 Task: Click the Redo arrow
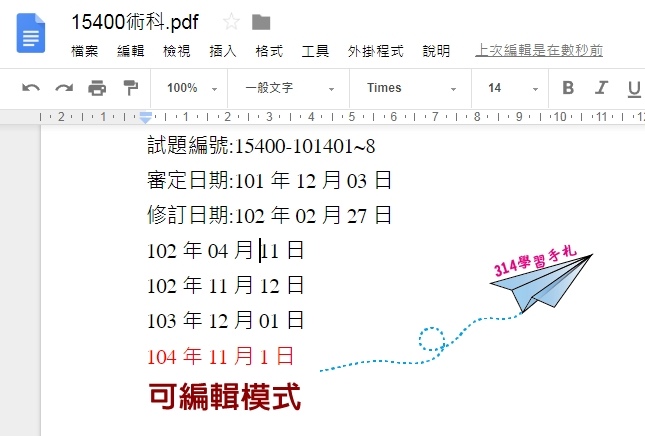64,88
